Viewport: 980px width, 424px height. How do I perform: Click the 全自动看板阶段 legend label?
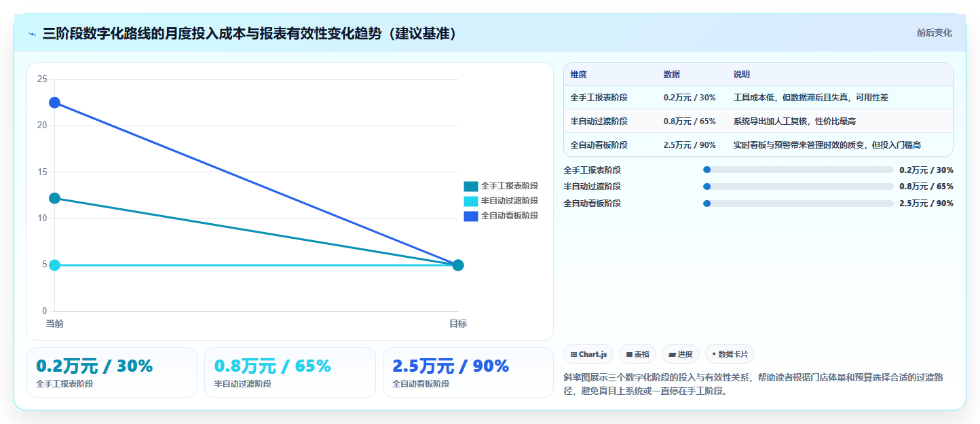click(510, 216)
